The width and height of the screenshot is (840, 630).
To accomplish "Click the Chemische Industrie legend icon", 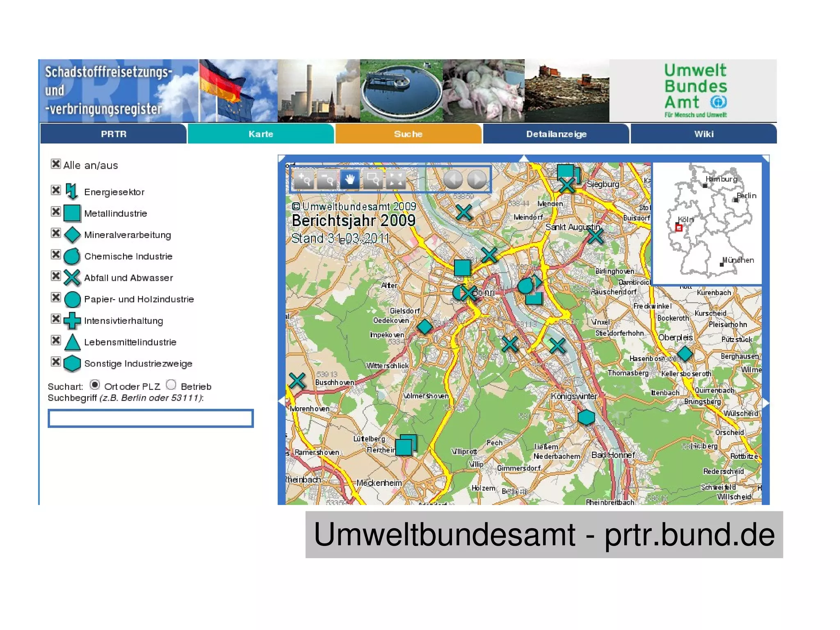I will click(72, 256).
